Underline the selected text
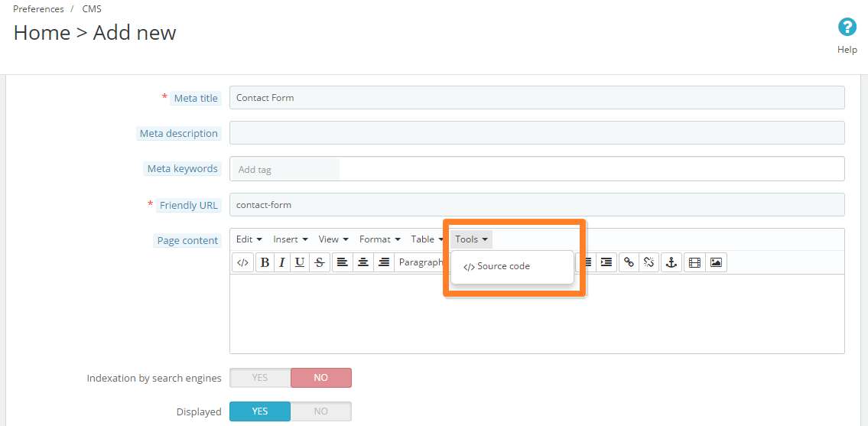 (x=300, y=262)
